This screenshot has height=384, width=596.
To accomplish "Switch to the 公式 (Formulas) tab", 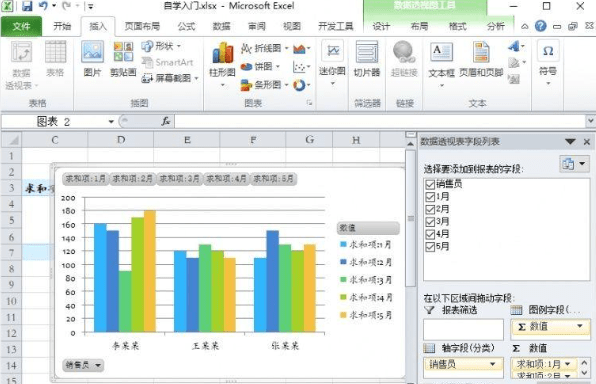I will click(x=186, y=26).
